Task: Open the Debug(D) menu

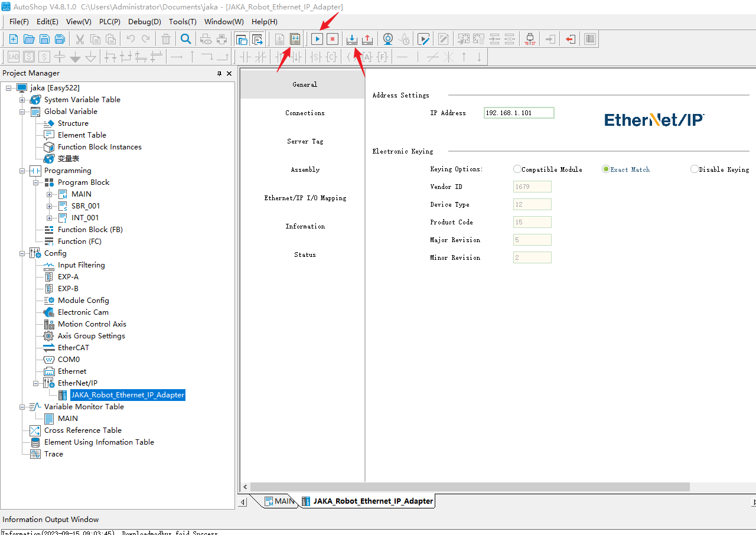Action: click(x=144, y=21)
